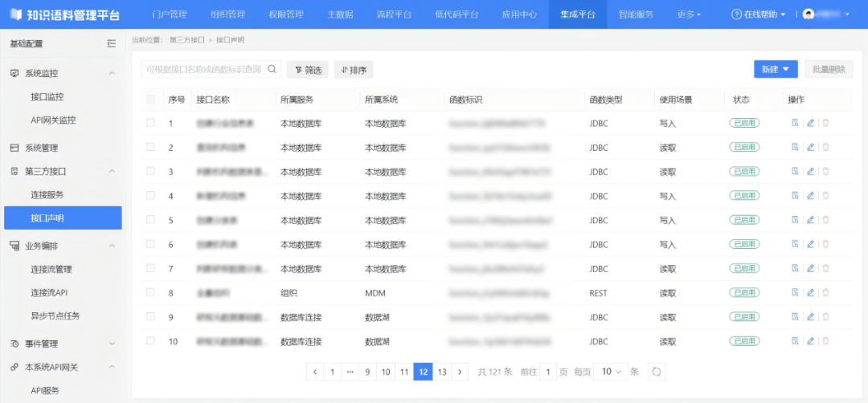This screenshot has height=403, width=868.
Task: Open 系统管理 in sidebar
Action: point(41,148)
